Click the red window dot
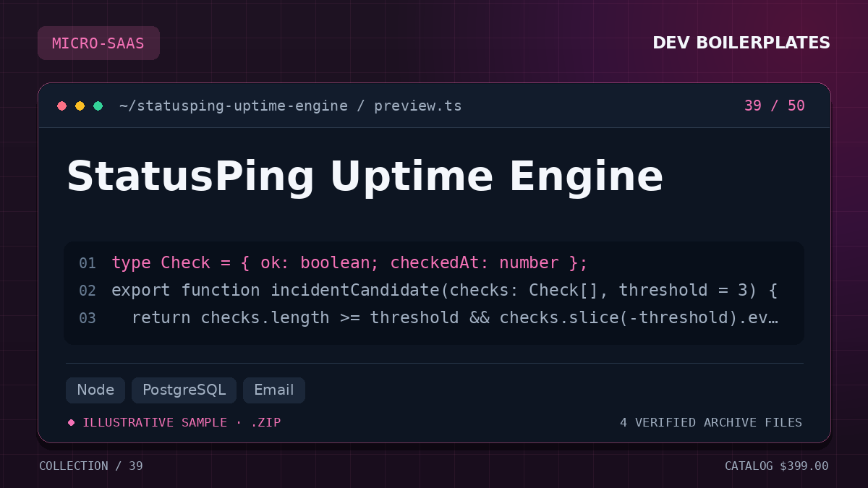Image resolution: width=868 pixels, height=488 pixels. [62, 106]
